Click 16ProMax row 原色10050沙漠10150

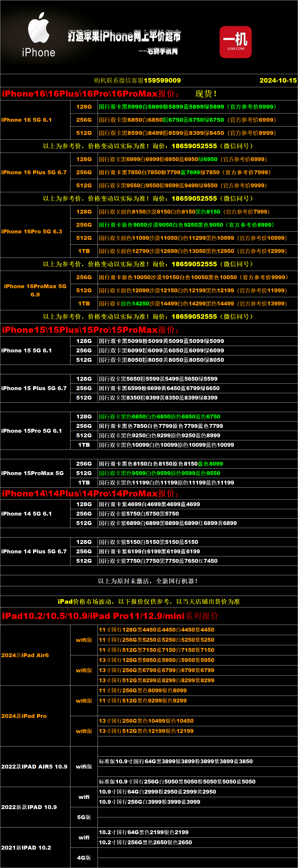pyautogui.click(x=198, y=278)
